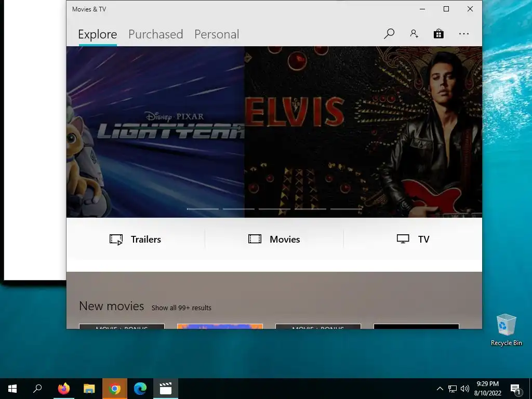Open the Elvis featured banner
The image size is (532, 399).
click(x=363, y=131)
